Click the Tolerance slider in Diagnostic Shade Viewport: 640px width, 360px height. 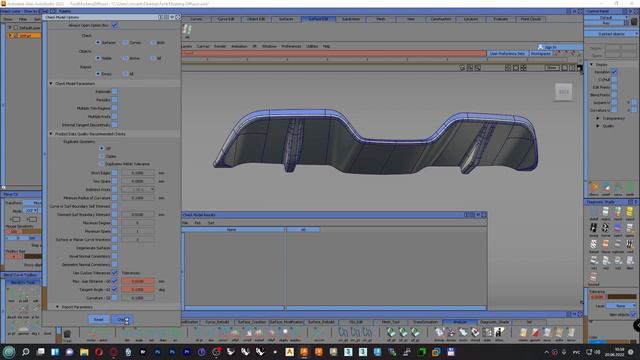pyautogui.click(x=622, y=297)
